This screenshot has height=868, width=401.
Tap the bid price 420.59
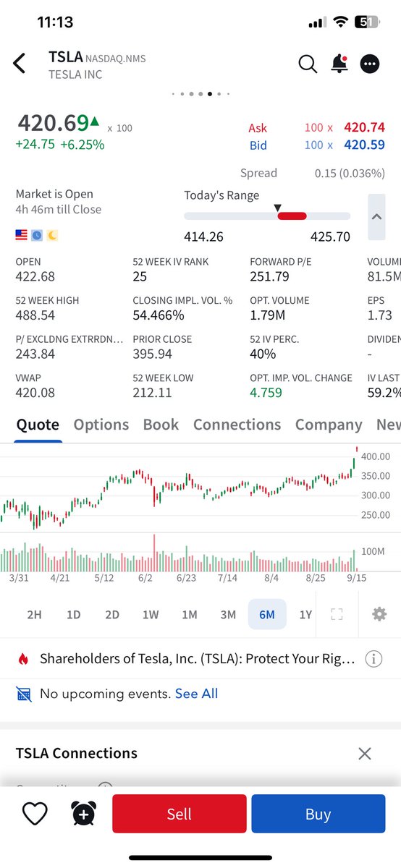tap(364, 145)
